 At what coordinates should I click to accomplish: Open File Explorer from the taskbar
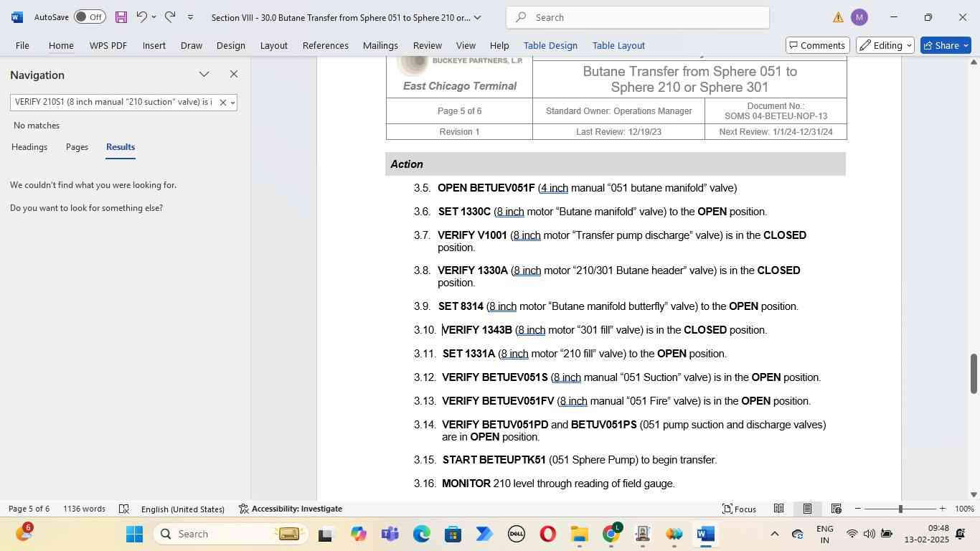point(579,534)
